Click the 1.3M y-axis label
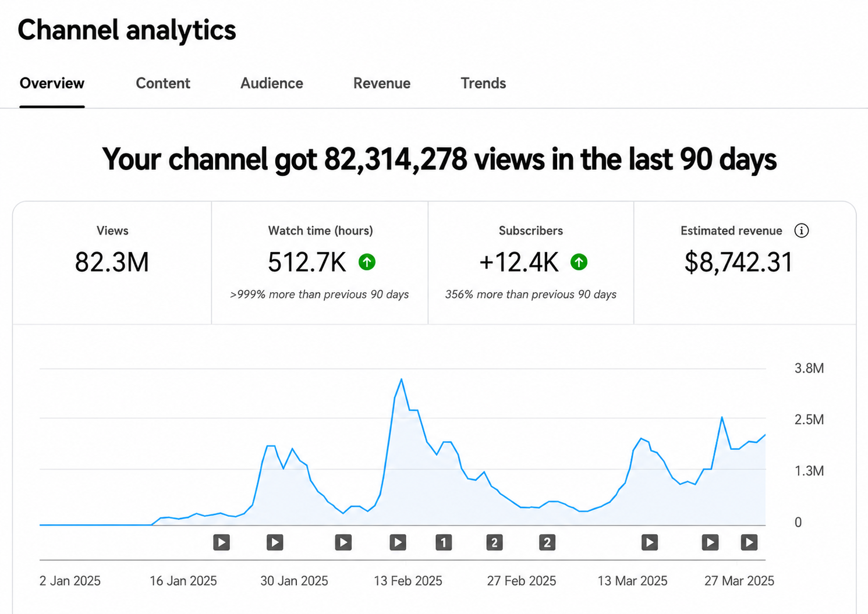This screenshot has width=868, height=614. coord(809,471)
